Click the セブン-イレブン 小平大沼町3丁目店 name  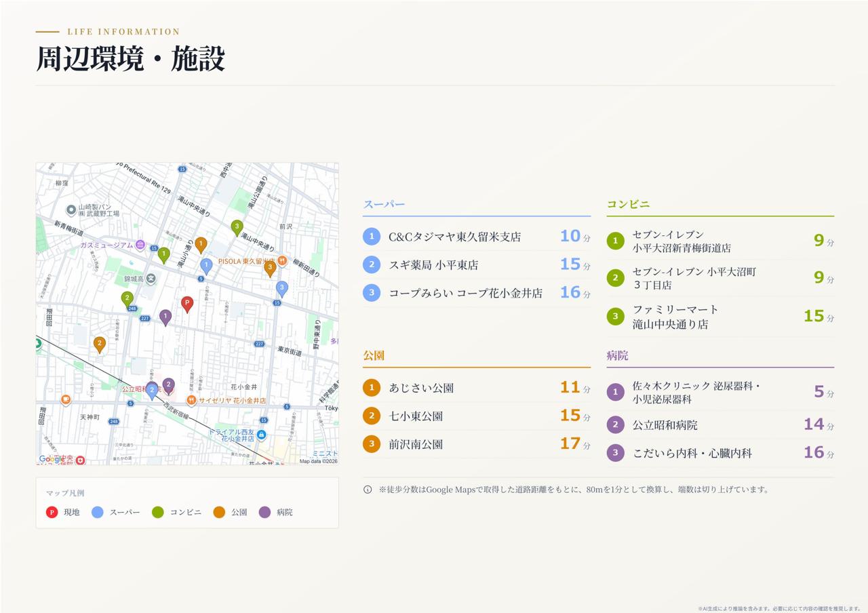[694, 278]
